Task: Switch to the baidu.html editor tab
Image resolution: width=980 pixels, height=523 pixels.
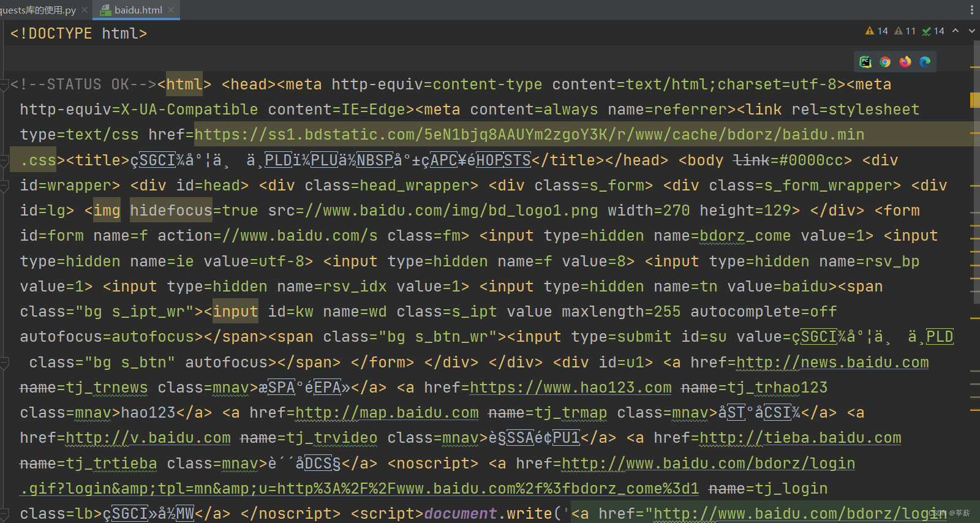Action: [x=138, y=10]
